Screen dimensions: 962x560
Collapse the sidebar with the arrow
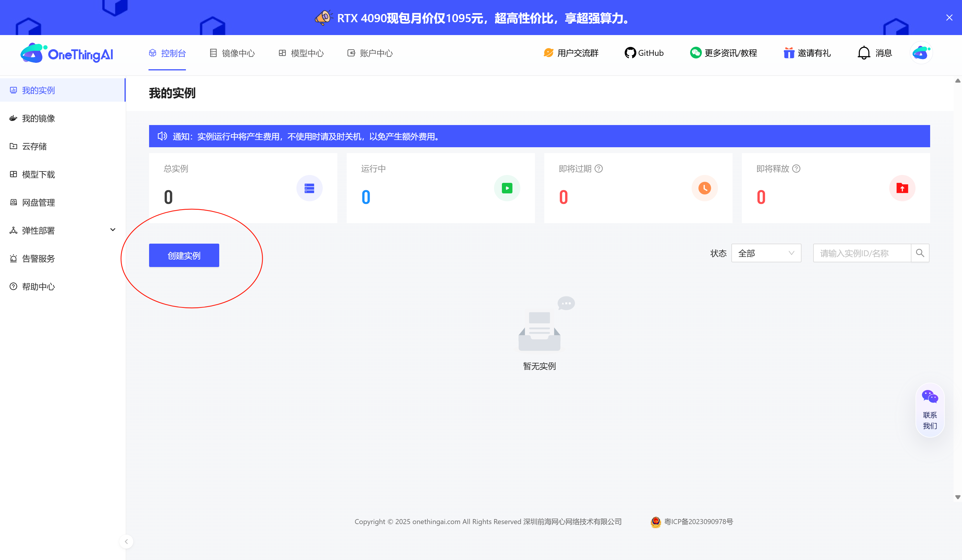[126, 541]
